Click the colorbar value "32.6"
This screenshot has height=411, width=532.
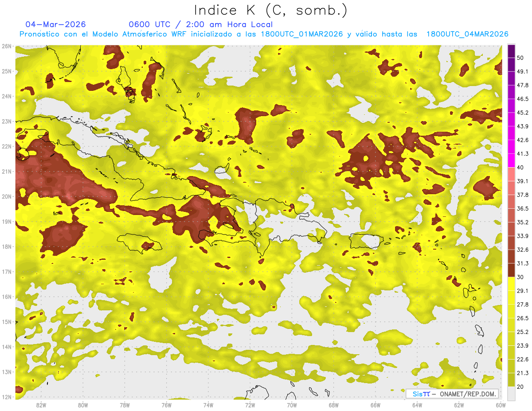point(522,250)
